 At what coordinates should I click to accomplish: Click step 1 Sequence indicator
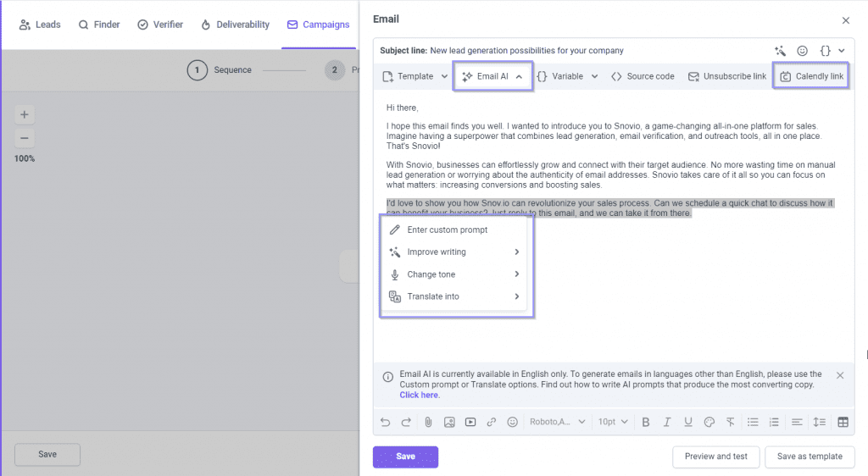coord(220,70)
